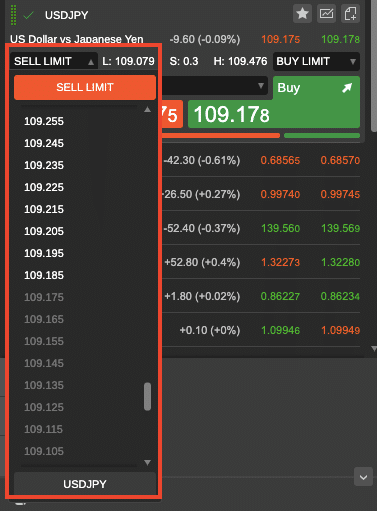Click the spread value S: 0.3

(184, 61)
